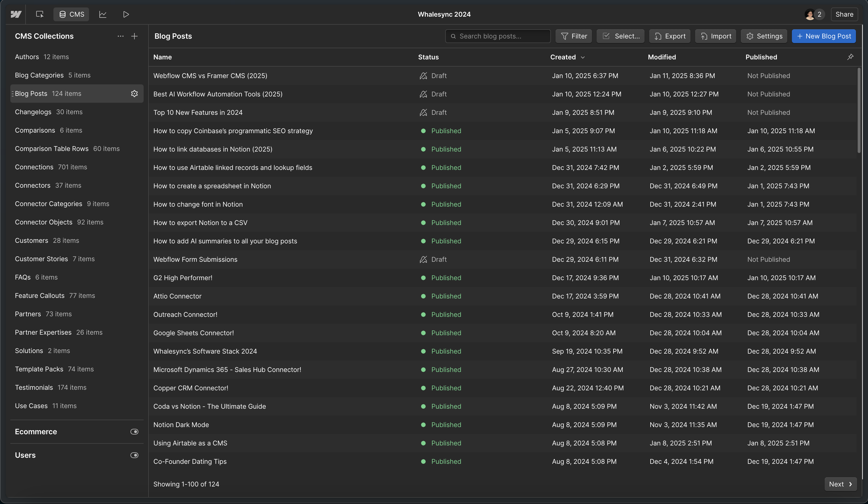Click the table vertical scrollbar
This screenshot has width=868, height=504.
click(x=859, y=110)
